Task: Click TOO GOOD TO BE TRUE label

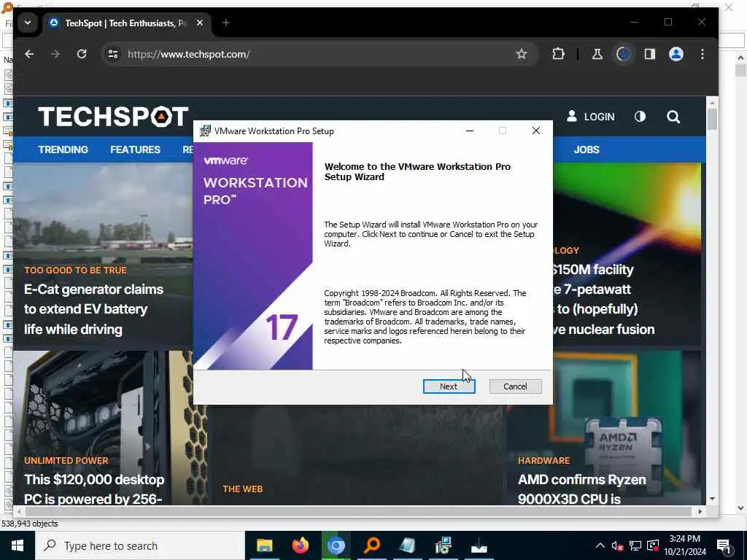Action: (75, 270)
